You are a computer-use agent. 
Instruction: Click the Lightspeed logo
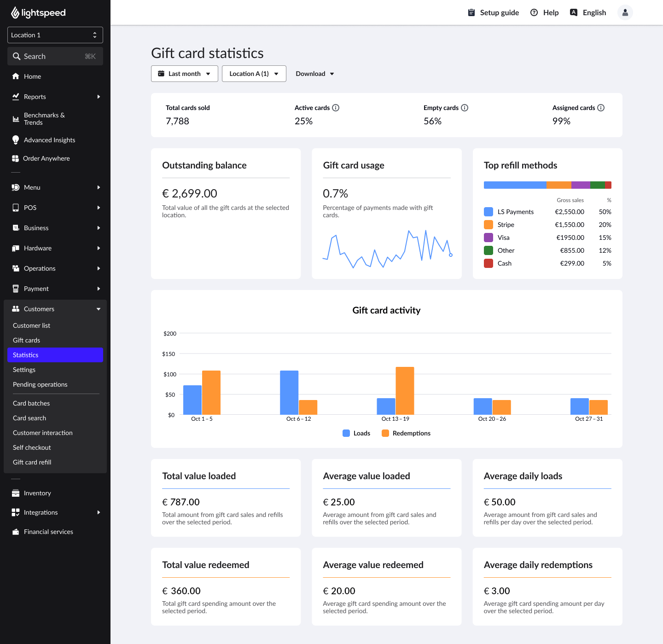pos(38,12)
